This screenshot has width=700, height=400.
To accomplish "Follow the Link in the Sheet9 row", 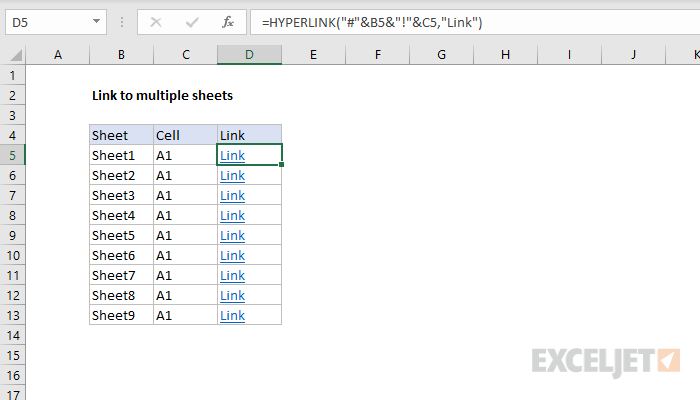I will click(232, 315).
